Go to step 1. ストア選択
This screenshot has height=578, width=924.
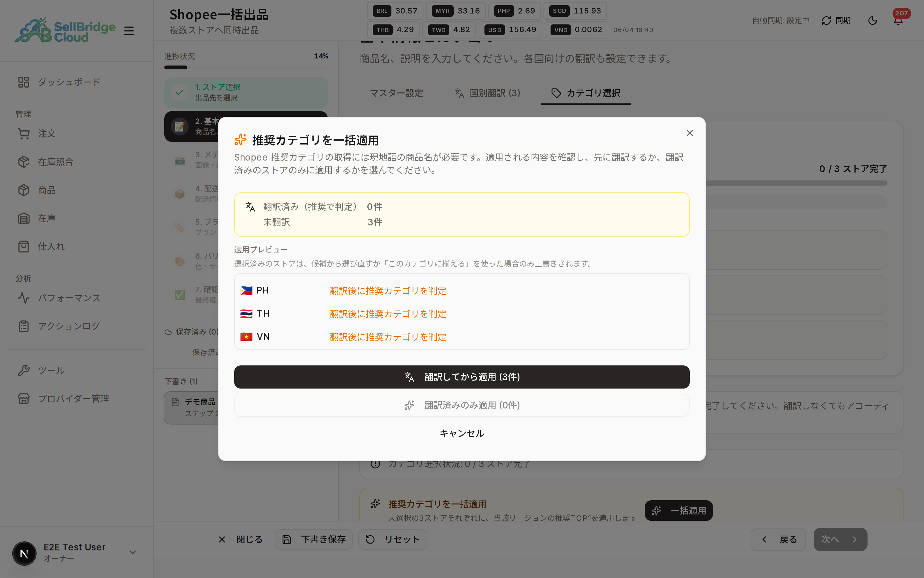click(x=246, y=92)
